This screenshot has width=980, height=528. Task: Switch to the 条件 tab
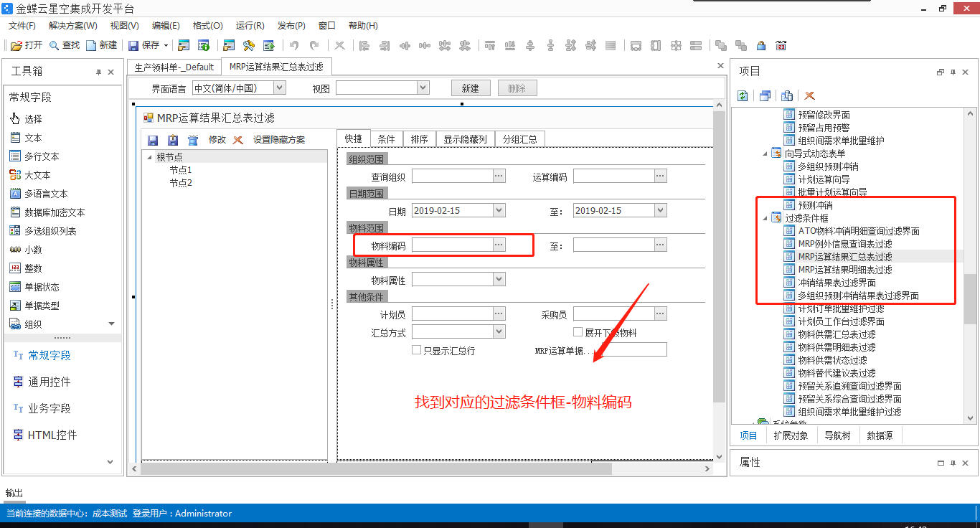(386, 139)
